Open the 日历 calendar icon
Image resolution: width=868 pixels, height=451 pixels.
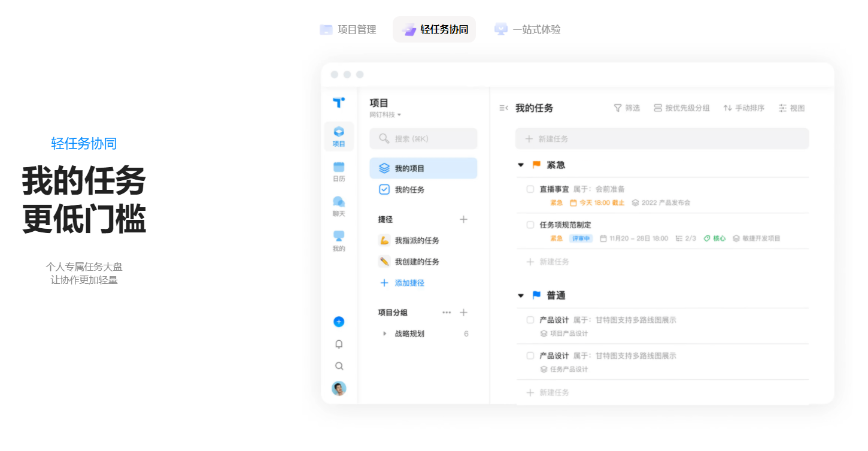point(339,171)
